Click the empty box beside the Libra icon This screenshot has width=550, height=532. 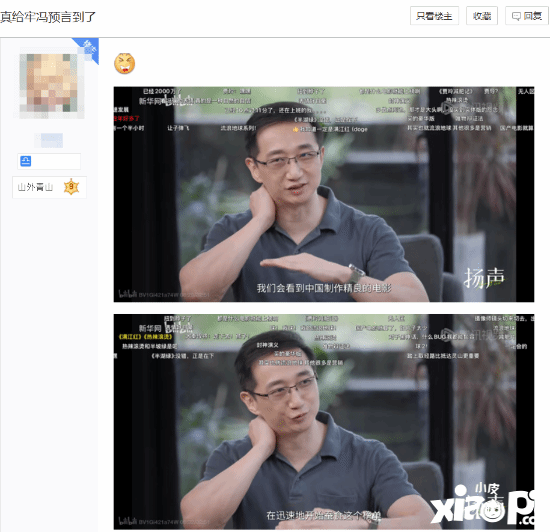[56, 161]
